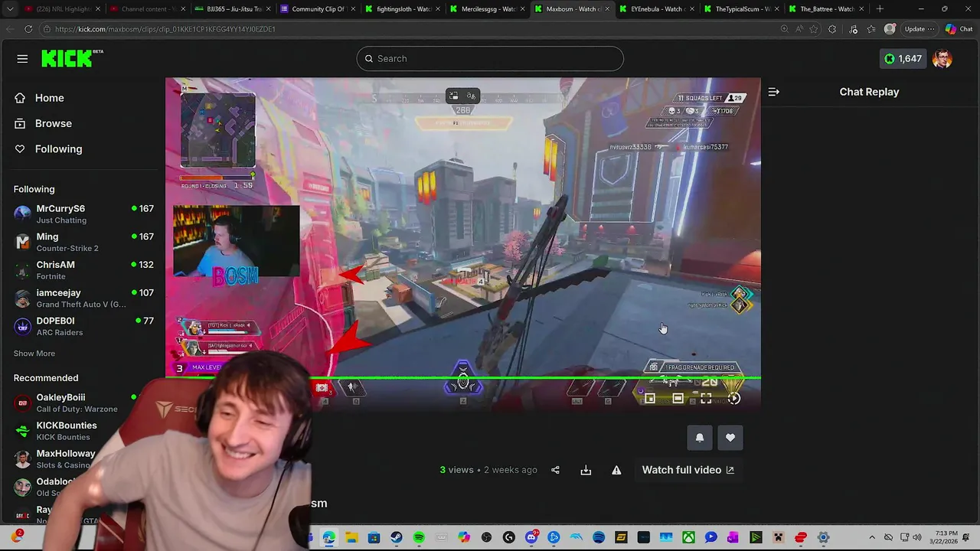
Task: Go back with browser back arrow
Action: [x=10, y=29]
